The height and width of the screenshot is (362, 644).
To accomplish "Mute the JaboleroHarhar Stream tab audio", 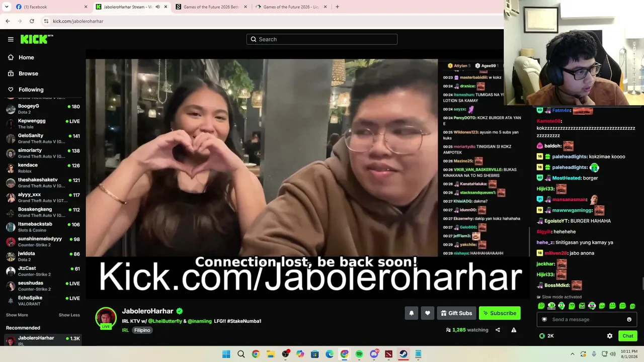I will (157, 7).
